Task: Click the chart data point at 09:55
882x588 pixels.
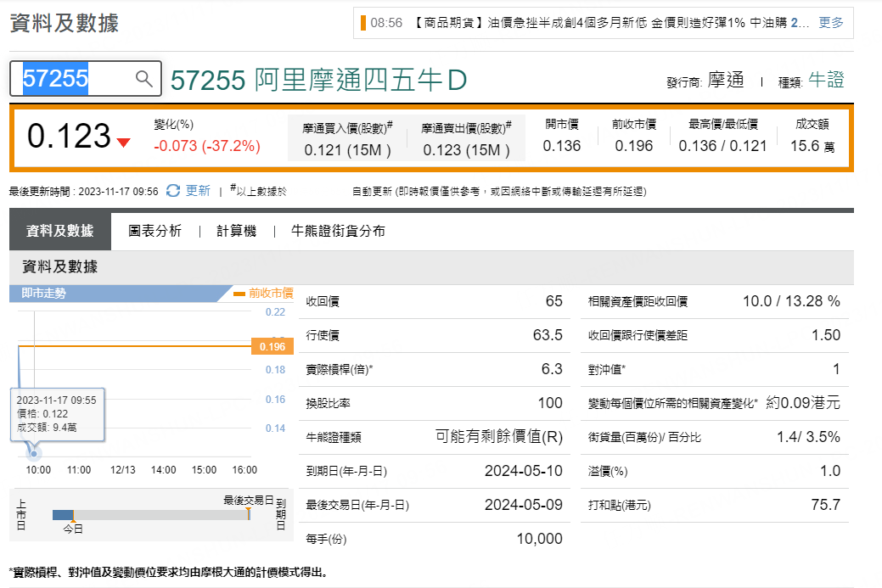Action: pos(34,453)
